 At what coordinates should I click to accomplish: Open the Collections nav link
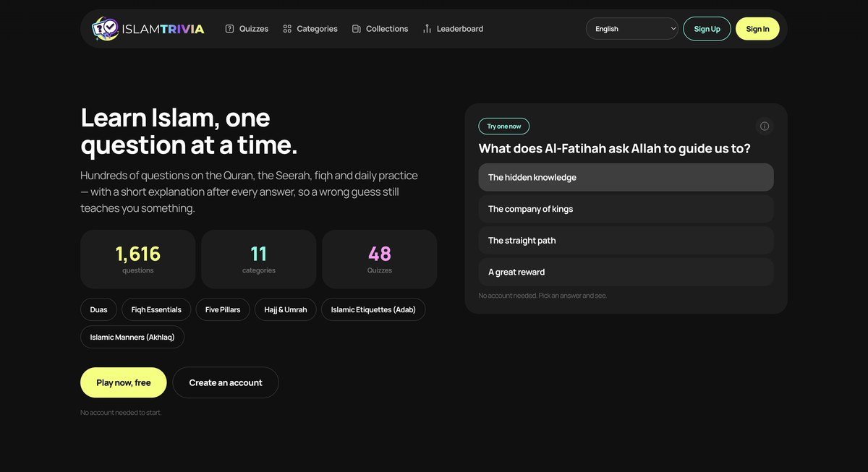(x=380, y=29)
